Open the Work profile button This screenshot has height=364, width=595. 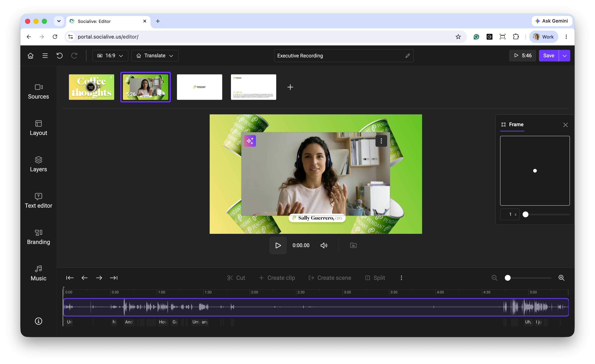coord(544,37)
